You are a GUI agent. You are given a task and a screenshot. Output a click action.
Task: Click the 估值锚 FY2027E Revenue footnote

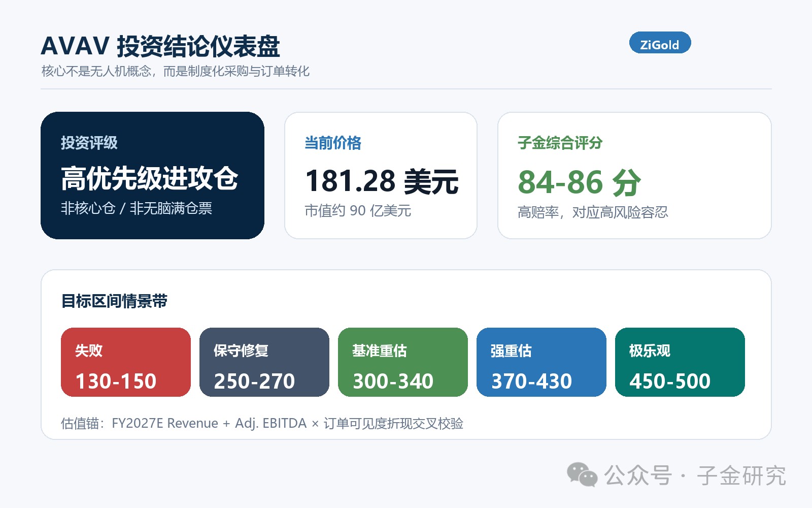coord(262,423)
